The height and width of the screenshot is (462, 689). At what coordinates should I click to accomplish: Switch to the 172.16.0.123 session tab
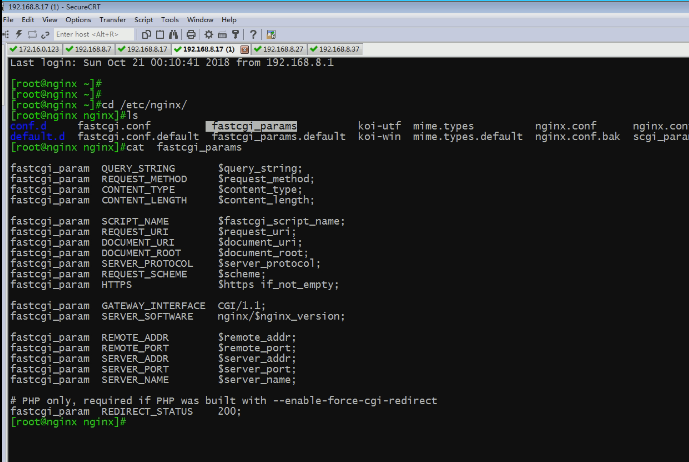pyautogui.click(x=35, y=49)
